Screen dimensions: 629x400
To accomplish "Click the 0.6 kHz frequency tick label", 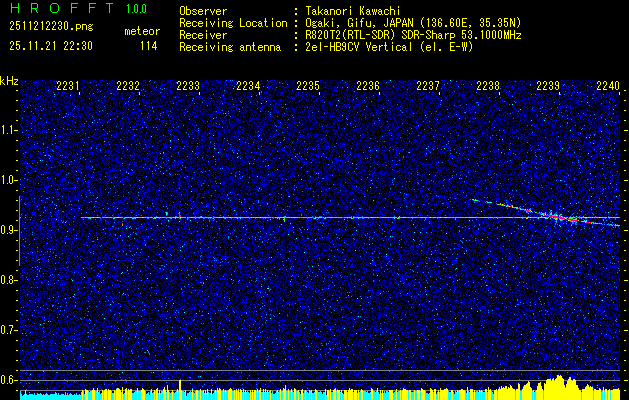I will [x=9, y=380].
